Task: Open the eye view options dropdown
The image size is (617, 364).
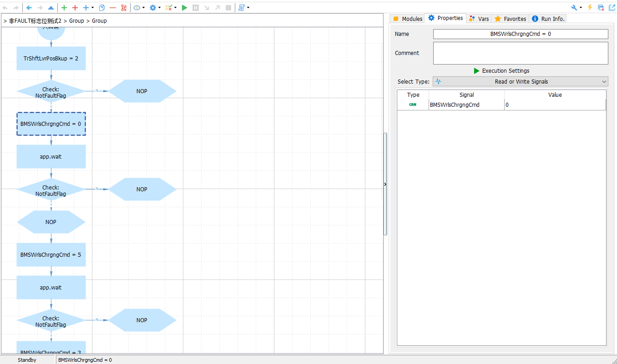Action: [139, 8]
